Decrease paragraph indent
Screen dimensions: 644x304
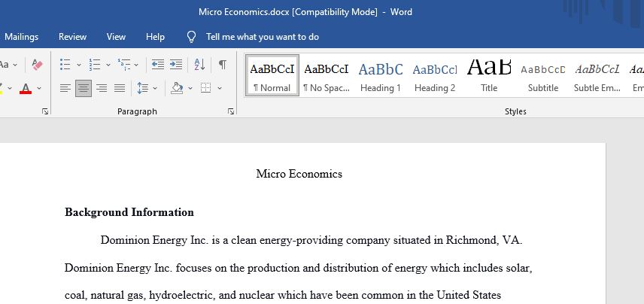tap(158, 65)
